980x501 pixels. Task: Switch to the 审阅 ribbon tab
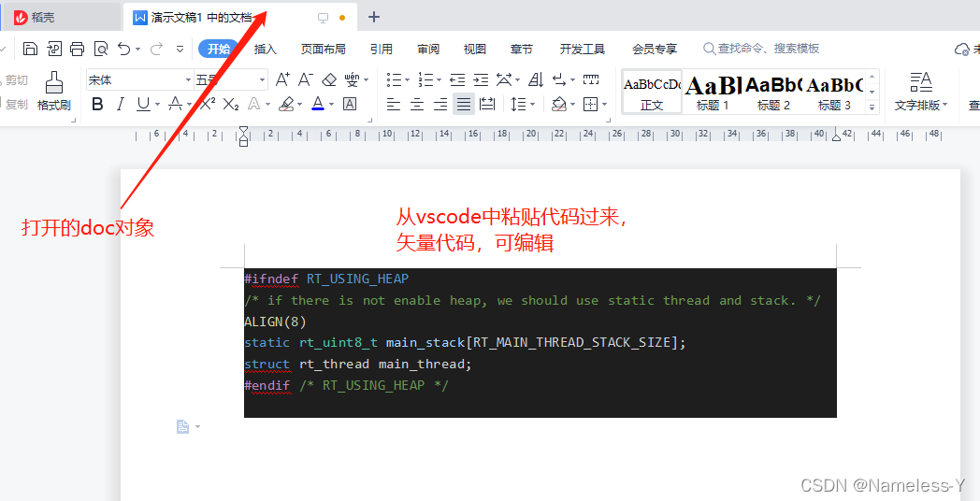click(428, 49)
